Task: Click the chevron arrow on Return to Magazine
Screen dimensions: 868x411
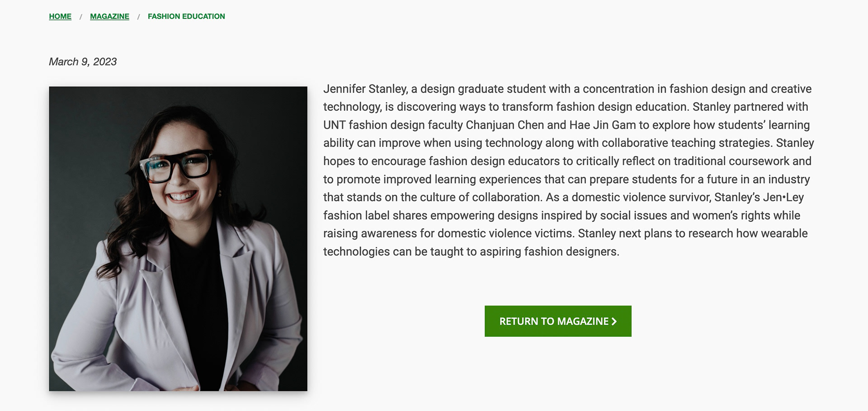Action: click(614, 321)
